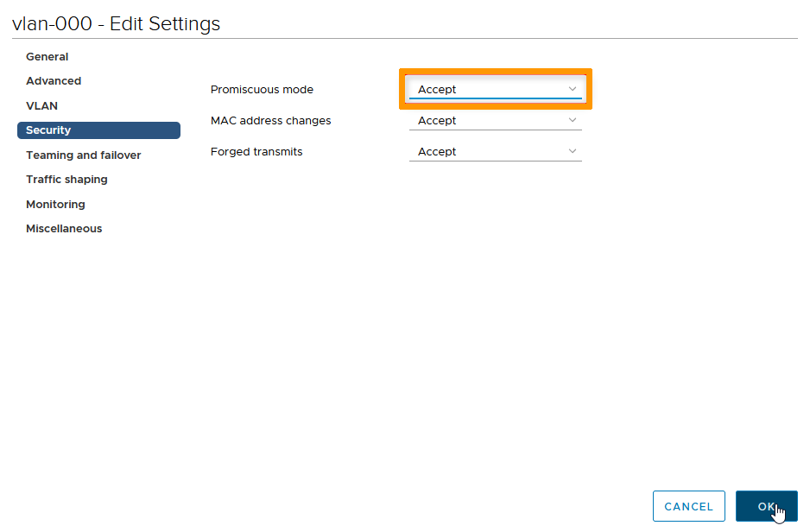The image size is (810, 532).
Task: Go to the VLAN settings section
Action: [x=41, y=106]
